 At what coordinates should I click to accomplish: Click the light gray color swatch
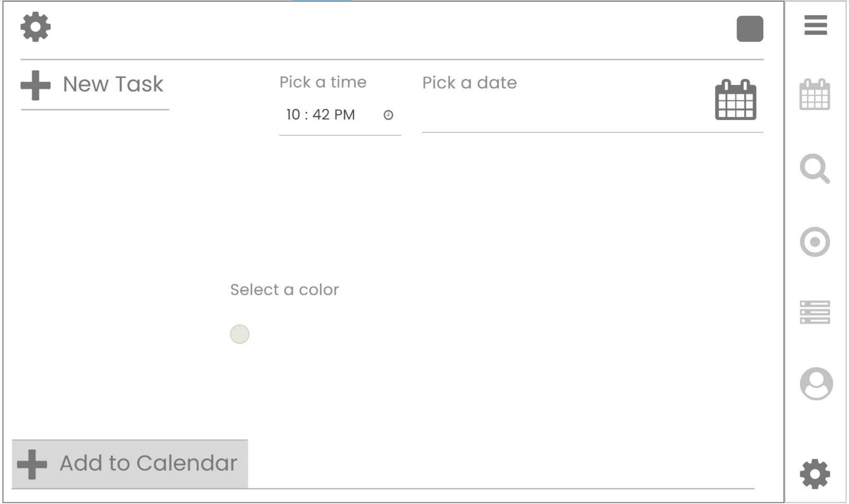(239, 334)
